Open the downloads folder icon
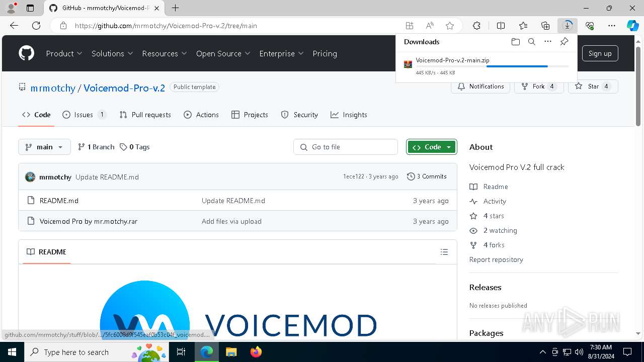 point(515,42)
